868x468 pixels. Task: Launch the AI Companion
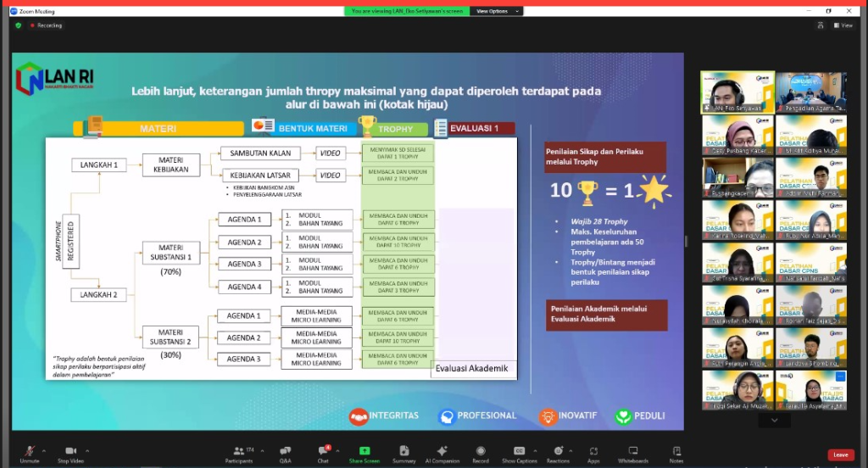click(442, 453)
